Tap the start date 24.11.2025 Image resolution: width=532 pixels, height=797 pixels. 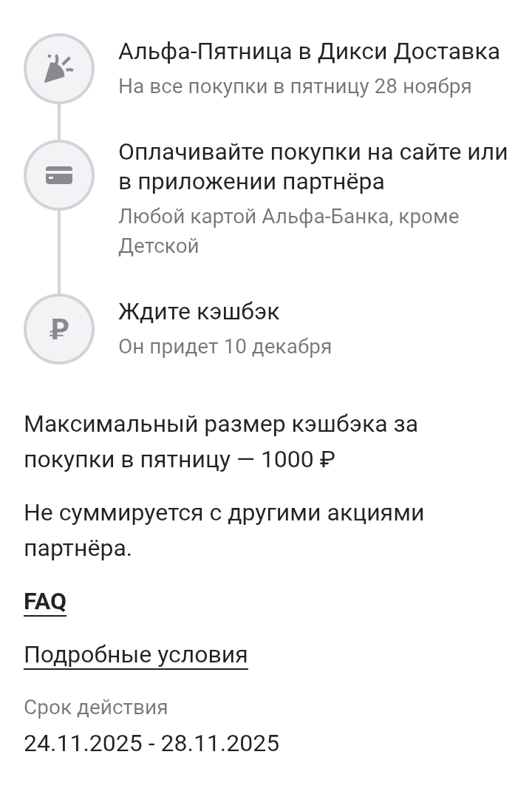[x=83, y=743]
